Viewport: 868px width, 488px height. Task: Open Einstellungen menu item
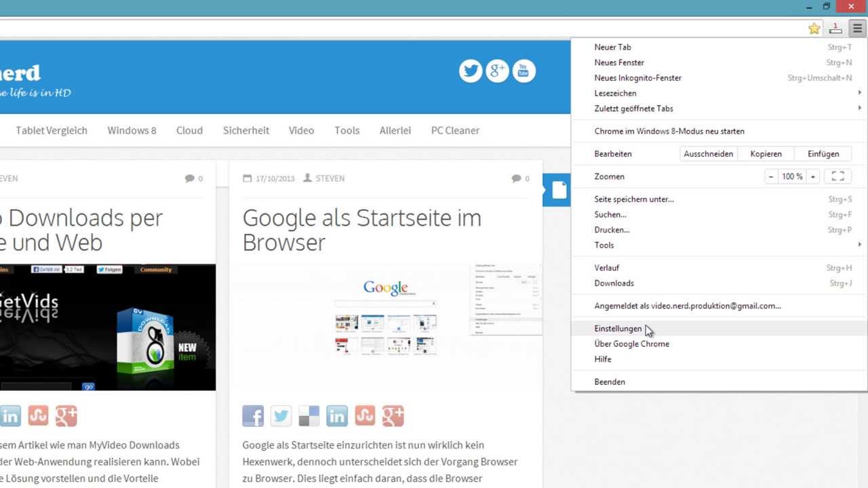pos(719,329)
